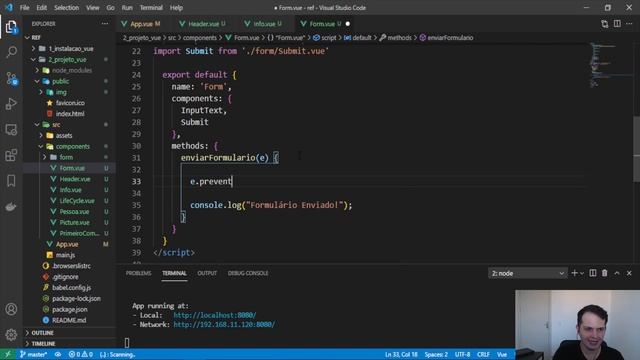The image size is (640, 360).
Task: Click the Vue language mode in status bar
Action: pyautogui.click(x=502, y=354)
